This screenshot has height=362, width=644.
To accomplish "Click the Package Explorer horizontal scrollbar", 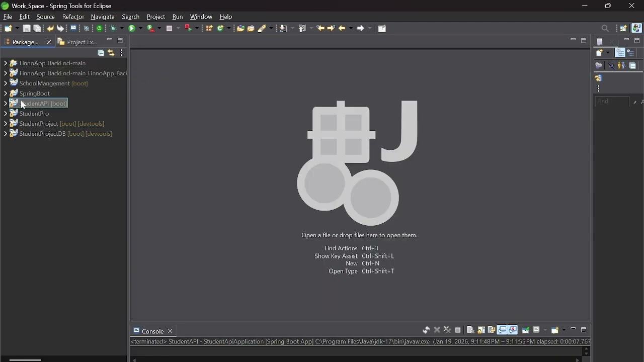I will (25, 360).
